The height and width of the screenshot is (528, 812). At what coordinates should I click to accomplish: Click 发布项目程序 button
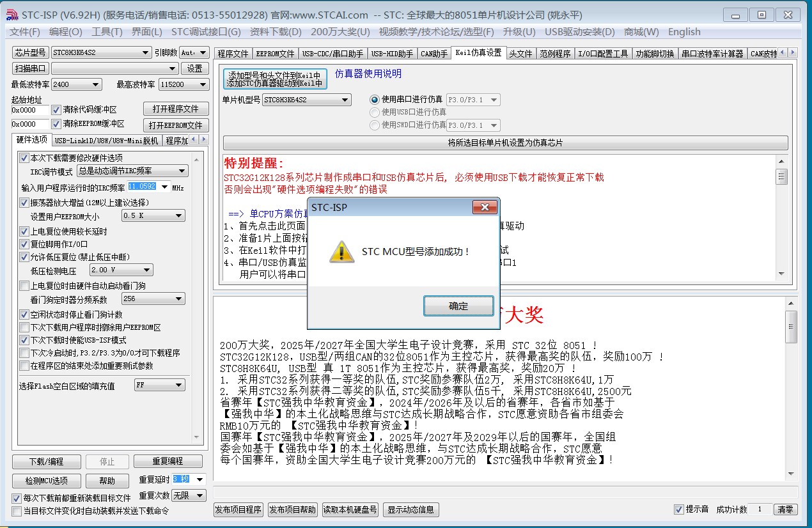pos(238,509)
